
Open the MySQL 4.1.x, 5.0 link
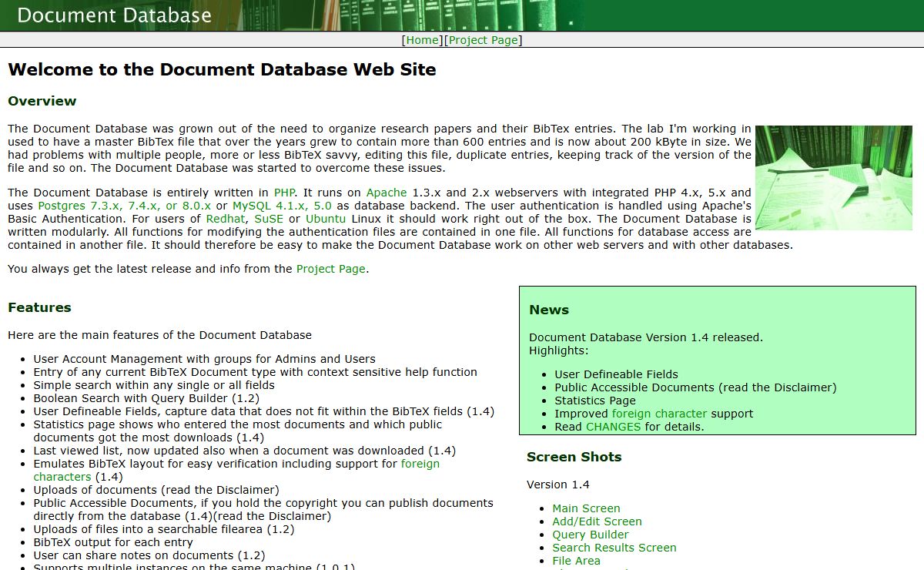282,206
